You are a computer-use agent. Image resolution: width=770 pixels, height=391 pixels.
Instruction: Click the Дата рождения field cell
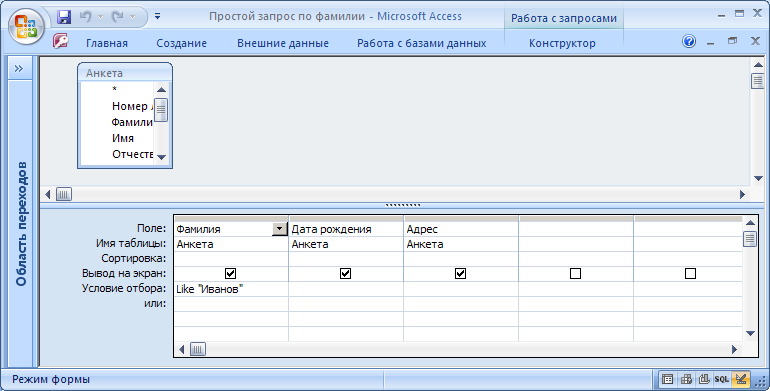click(x=346, y=229)
